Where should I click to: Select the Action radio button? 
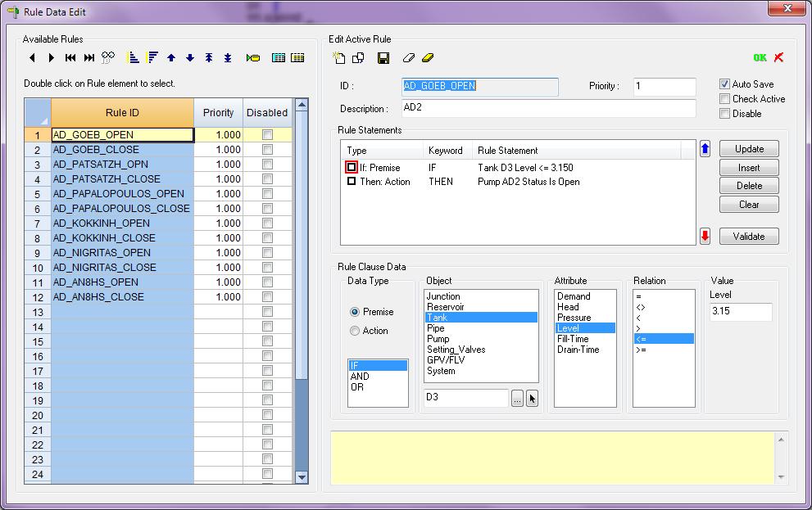[355, 331]
